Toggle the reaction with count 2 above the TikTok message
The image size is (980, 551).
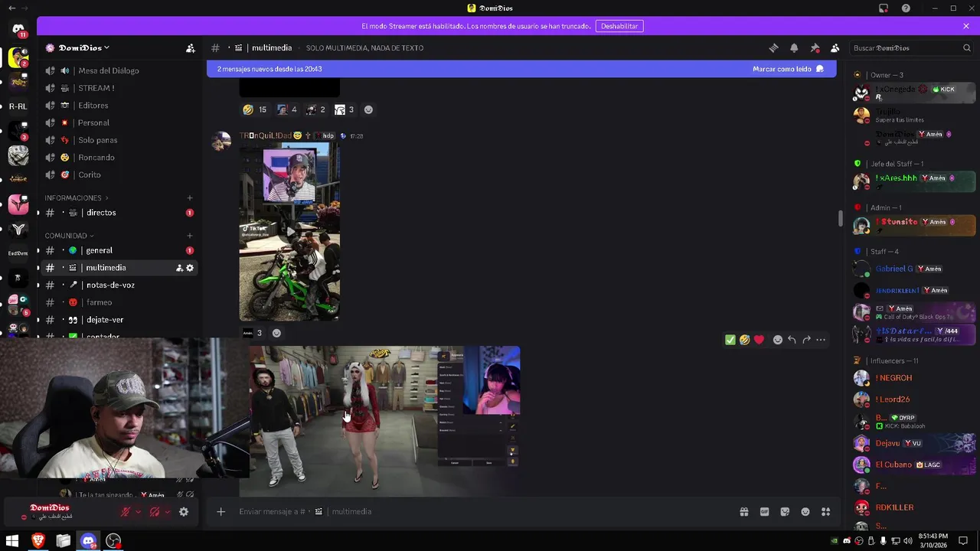[316, 109]
